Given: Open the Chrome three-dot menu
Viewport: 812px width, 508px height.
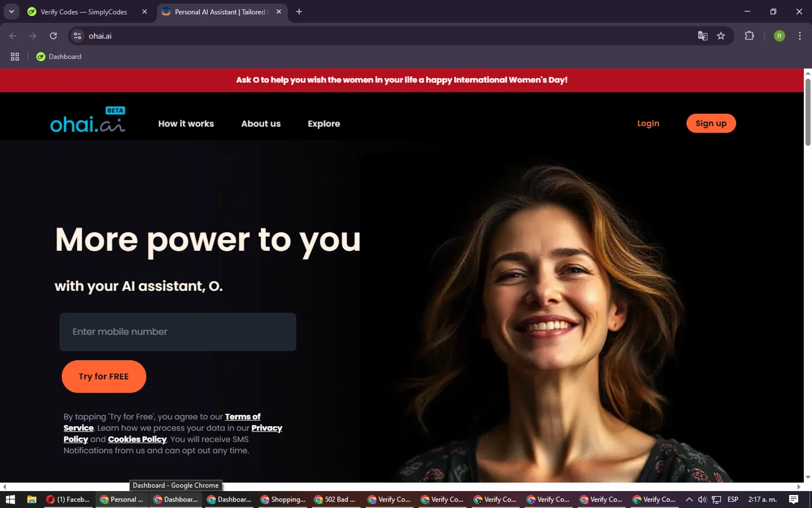Looking at the screenshot, I should [800, 36].
